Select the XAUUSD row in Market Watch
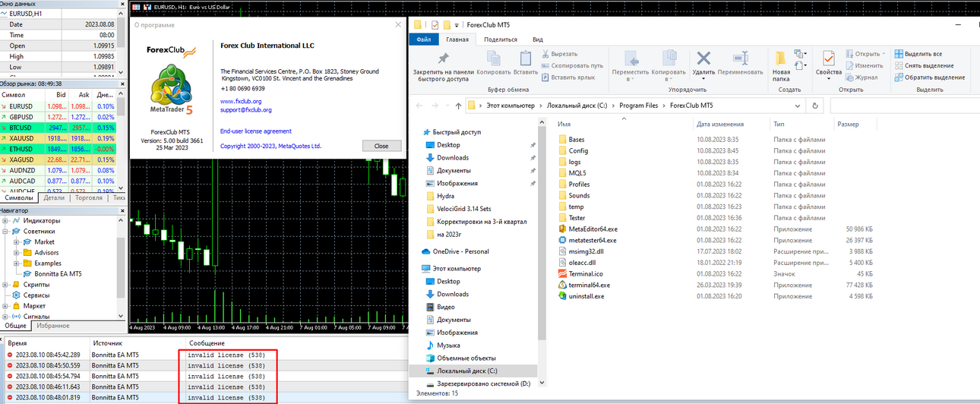 (x=58, y=138)
